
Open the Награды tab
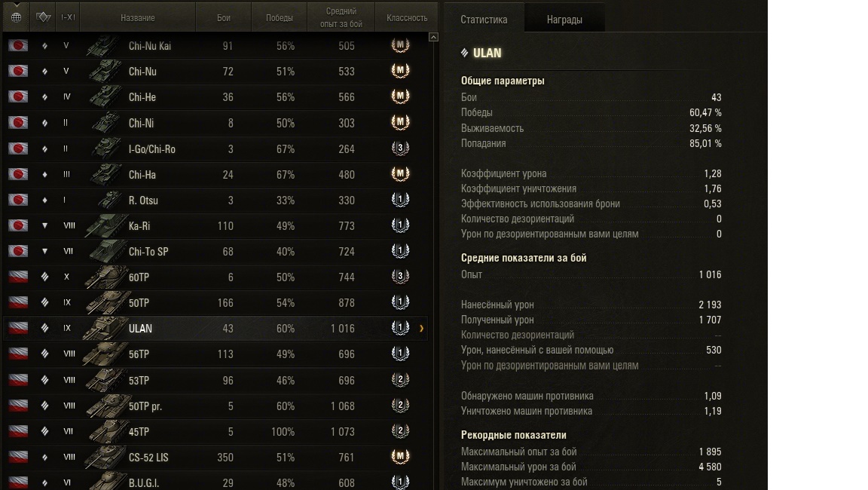click(564, 20)
